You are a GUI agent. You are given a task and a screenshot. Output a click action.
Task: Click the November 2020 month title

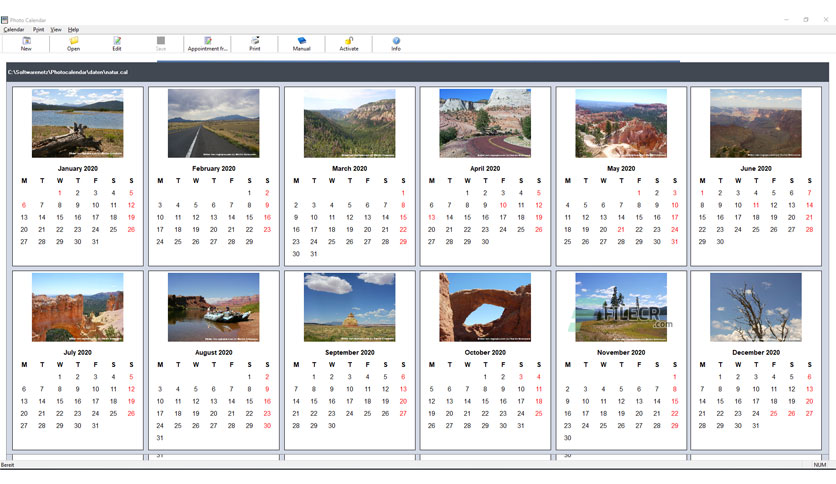tap(621, 352)
